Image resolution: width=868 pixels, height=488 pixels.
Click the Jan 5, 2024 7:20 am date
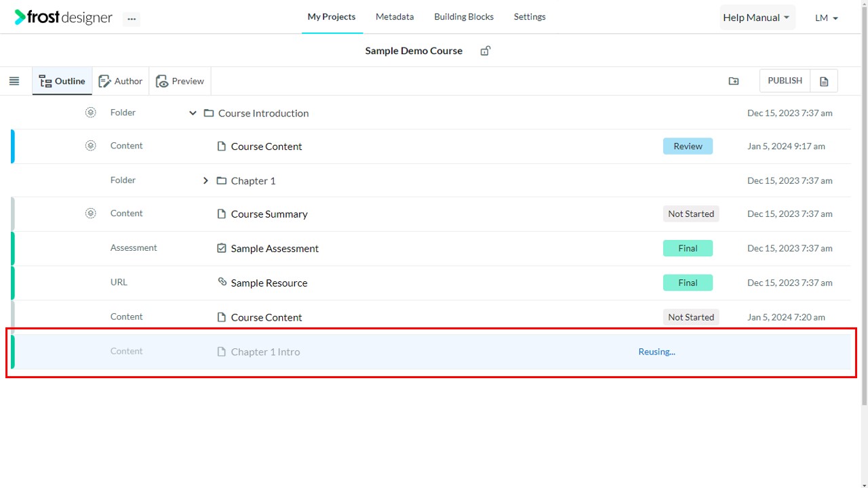coord(786,317)
